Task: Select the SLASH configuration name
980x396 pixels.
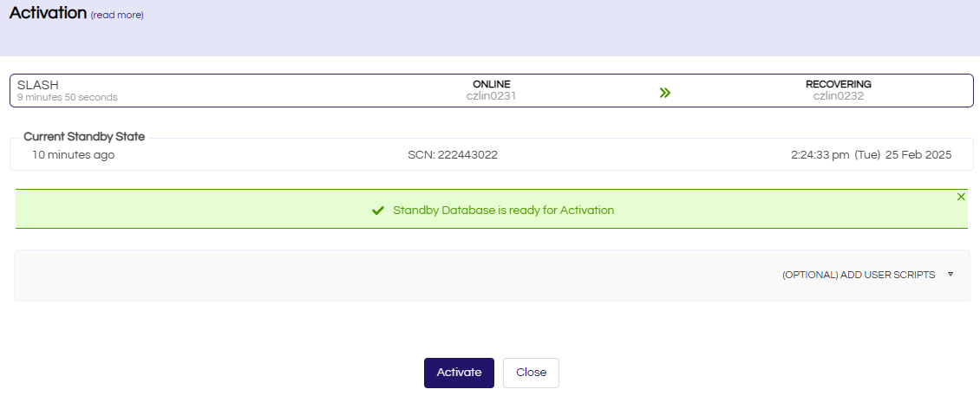Action: [37, 84]
